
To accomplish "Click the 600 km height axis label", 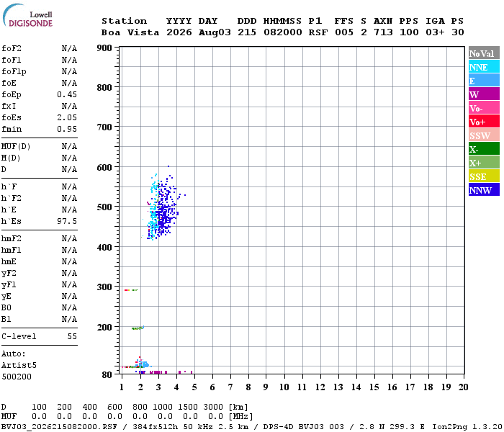I will (x=104, y=167).
